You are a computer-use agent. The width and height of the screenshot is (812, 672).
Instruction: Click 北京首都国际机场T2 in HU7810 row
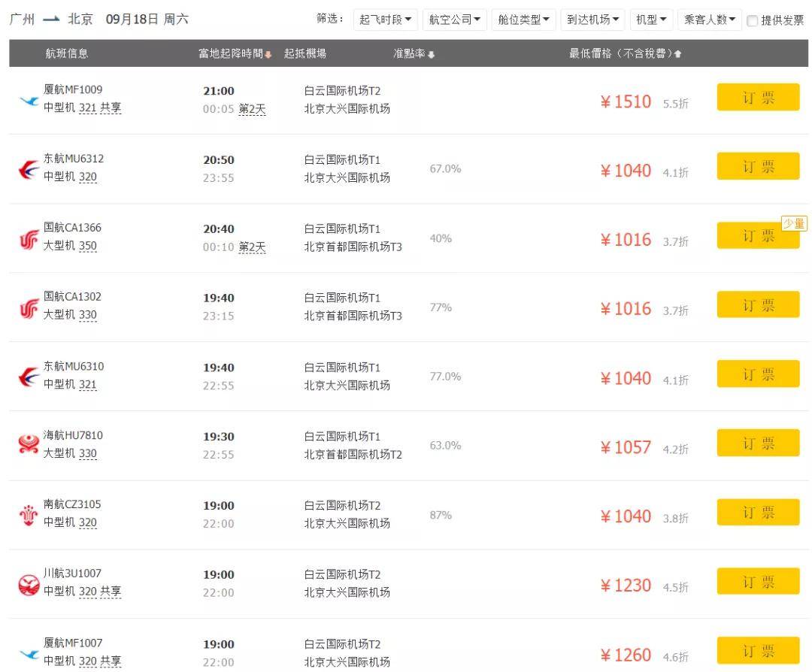(353, 455)
